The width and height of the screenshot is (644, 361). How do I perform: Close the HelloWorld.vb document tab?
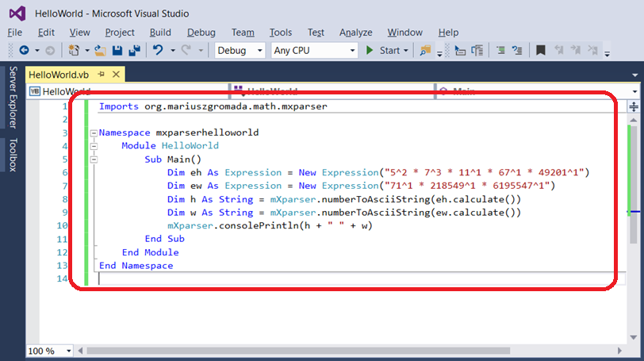tap(117, 75)
